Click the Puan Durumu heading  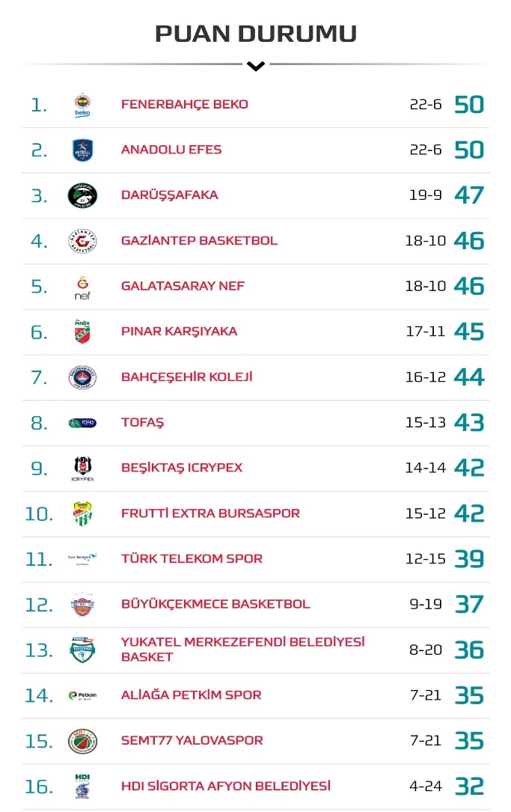click(x=256, y=34)
